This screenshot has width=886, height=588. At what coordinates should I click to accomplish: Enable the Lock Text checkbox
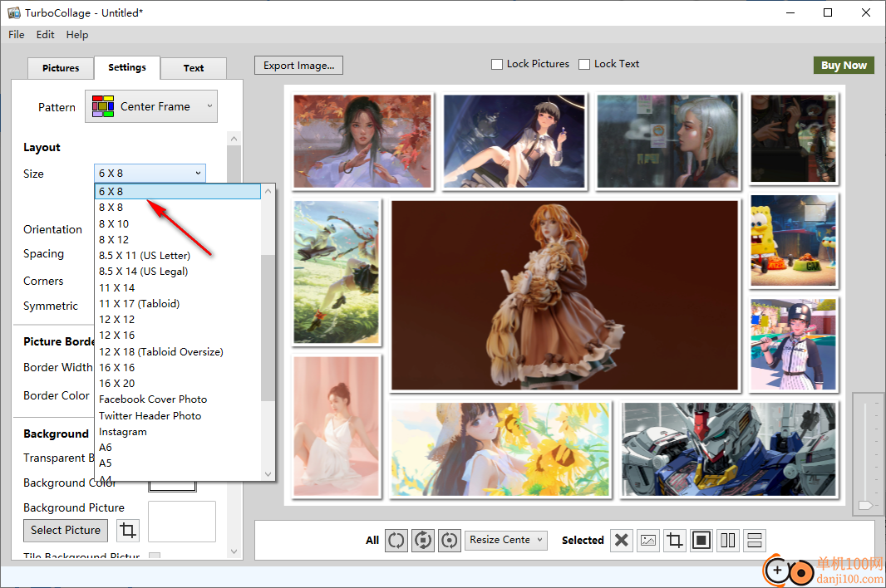[x=584, y=65]
